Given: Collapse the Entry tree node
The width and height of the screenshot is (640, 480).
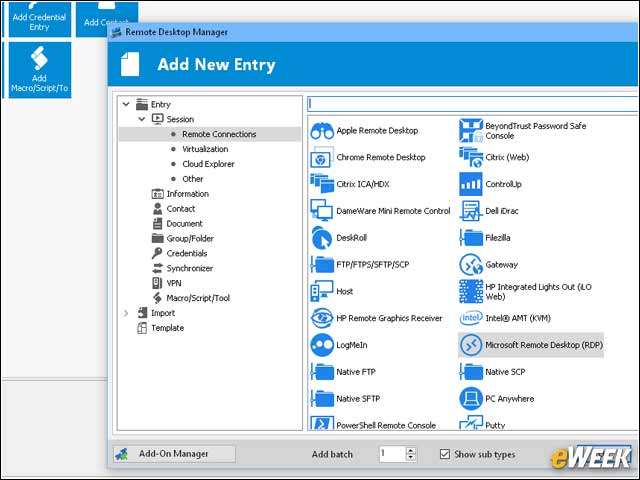Looking at the screenshot, I should (x=126, y=104).
